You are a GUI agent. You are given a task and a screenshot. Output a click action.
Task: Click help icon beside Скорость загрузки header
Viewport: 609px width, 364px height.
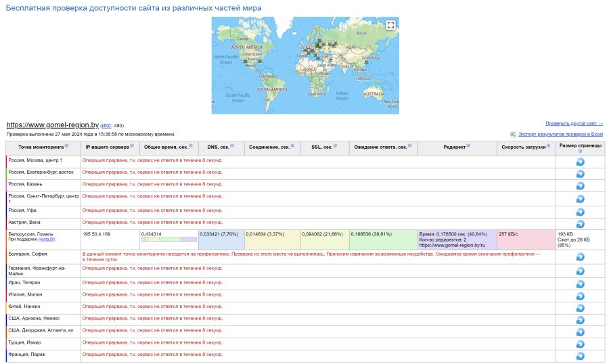[x=549, y=146]
